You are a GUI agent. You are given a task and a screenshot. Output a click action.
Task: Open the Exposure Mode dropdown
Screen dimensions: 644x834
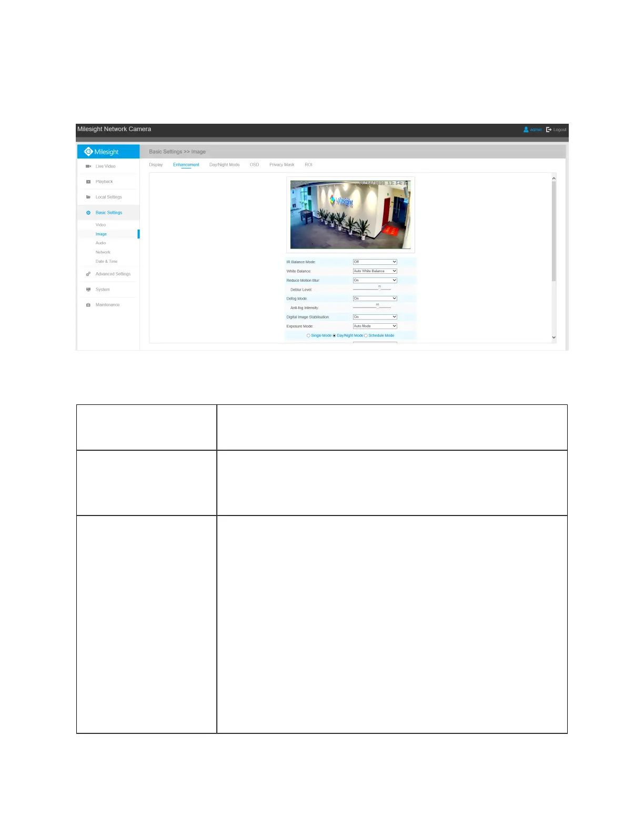pyautogui.click(x=375, y=326)
